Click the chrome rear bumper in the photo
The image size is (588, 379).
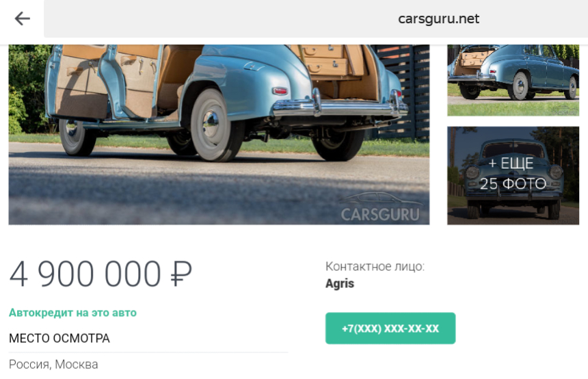point(340,107)
